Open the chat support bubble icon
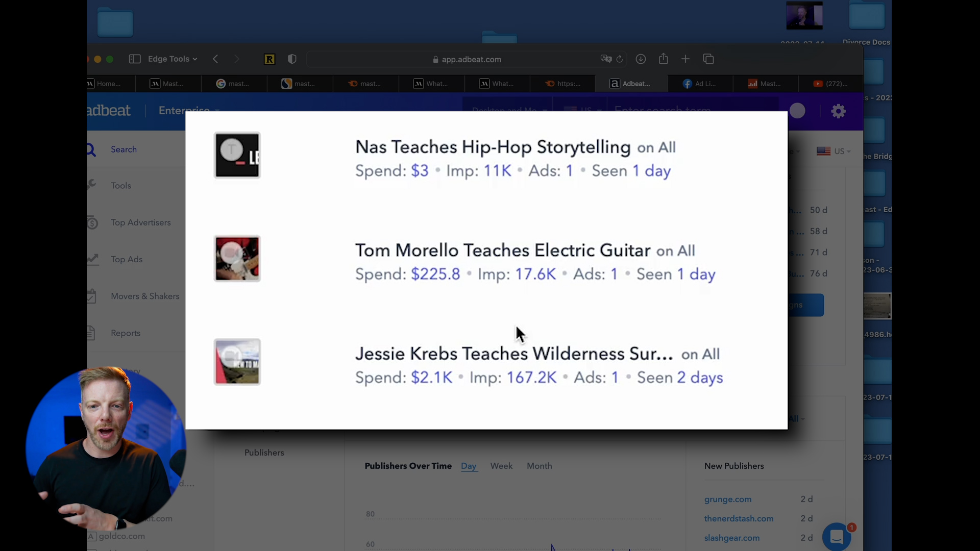Screen dimensions: 980x551 point(836,536)
